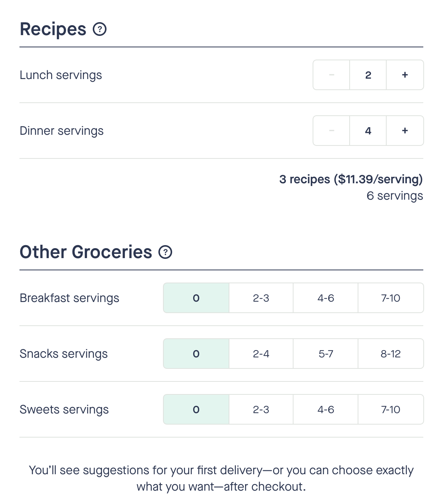442x504 pixels.
Task: Pick 7-10 Sweets servings
Action: [x=390, y=410]
